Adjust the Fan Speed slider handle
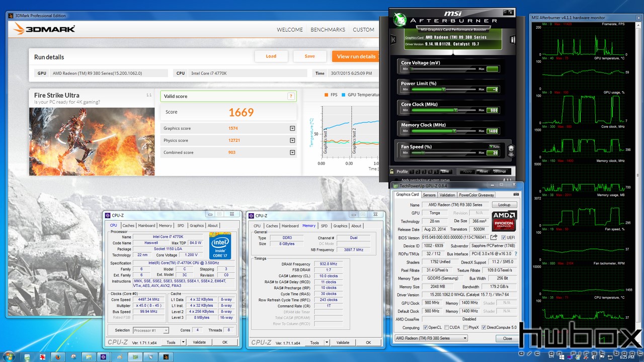The image size is (644, 362). coord(423,152)
